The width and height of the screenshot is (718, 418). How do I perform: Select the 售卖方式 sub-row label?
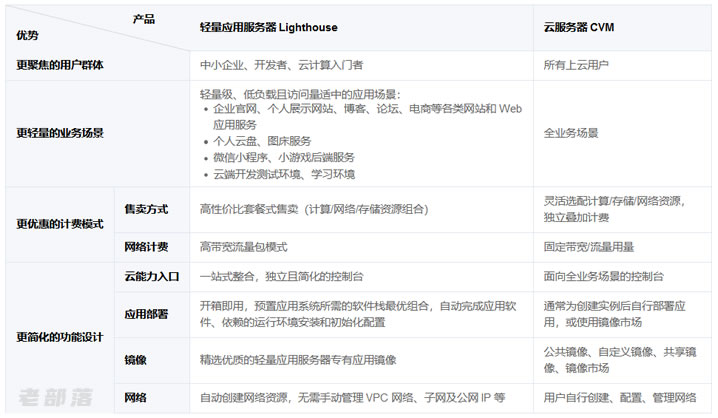[x=145, y=210]
